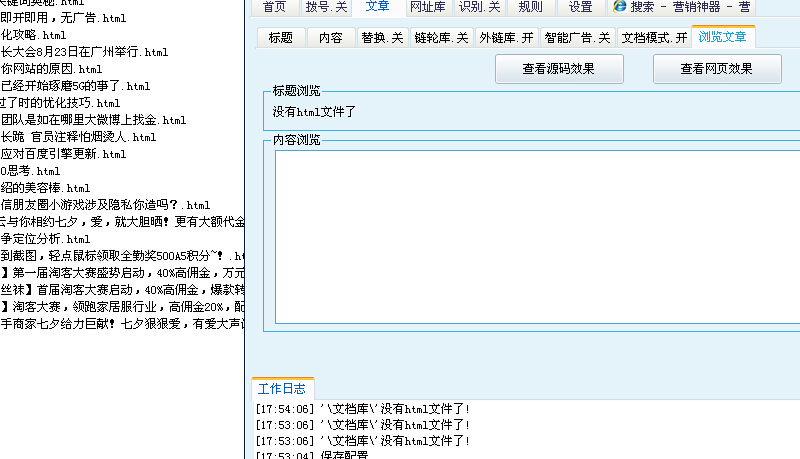Open the 链轮库.关 sub-tab

[441, 38]
